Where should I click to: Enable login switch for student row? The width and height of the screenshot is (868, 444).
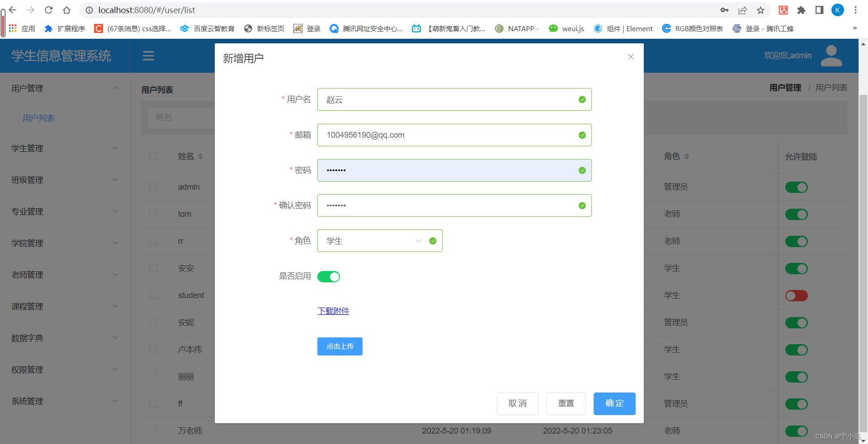coord(797,295)
